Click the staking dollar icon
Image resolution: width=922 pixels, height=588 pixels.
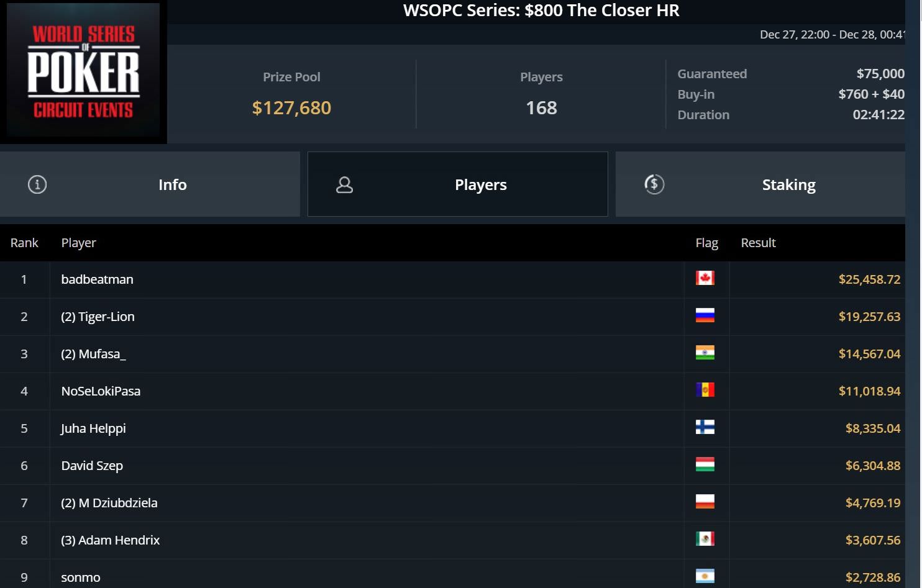pos(654,184)
